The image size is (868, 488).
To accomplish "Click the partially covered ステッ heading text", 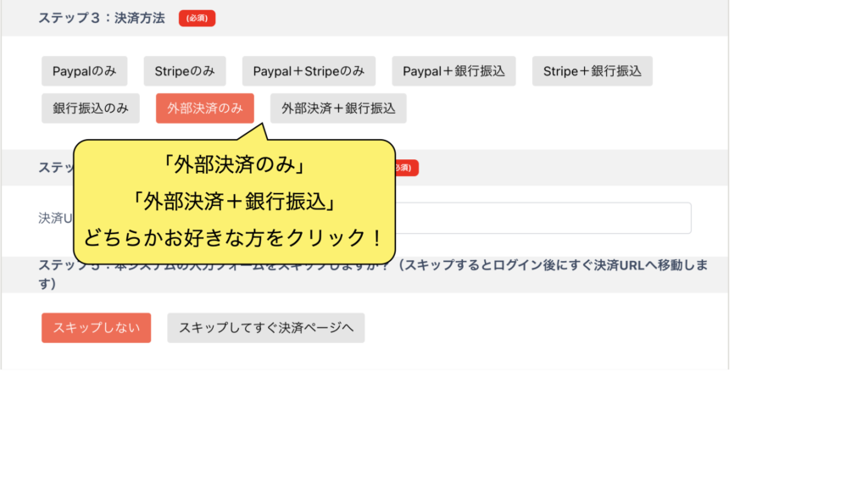I will 55,167.
